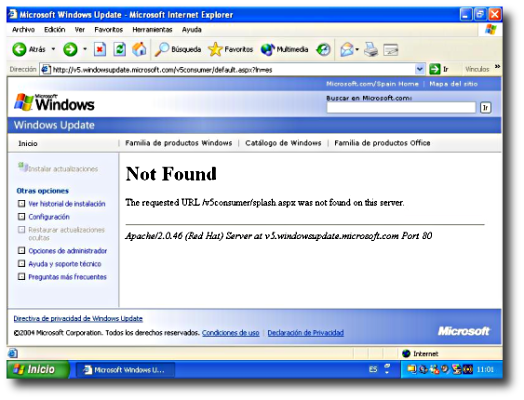
Task: Select Inicio in Windows Update navigation
Action: (x=28, y=143)
